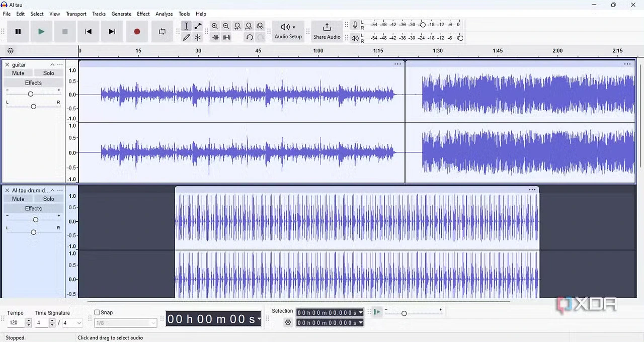The image size is (644, 342).
Task: Open the Generate menu
Action: click(121, 14)
